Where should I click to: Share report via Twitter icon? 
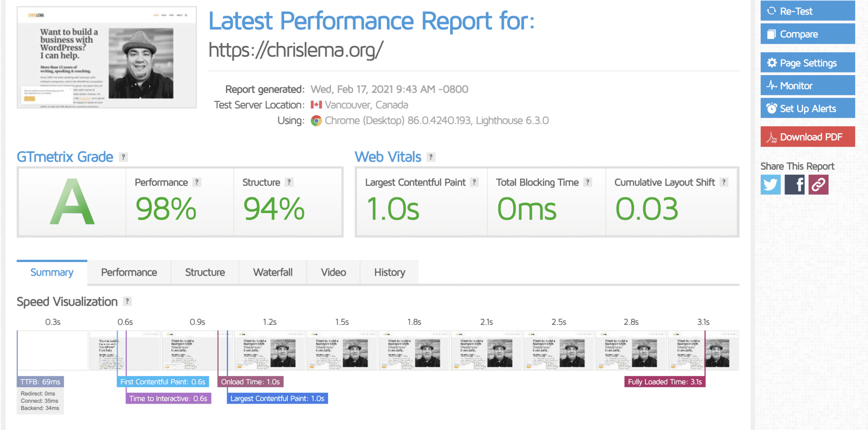coord(770,185)
